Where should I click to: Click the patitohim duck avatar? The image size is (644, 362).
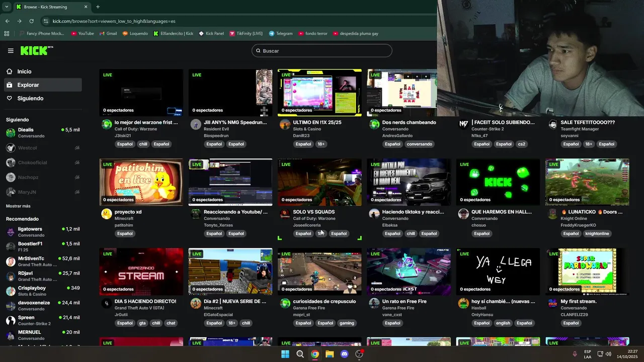click(107, 214)
